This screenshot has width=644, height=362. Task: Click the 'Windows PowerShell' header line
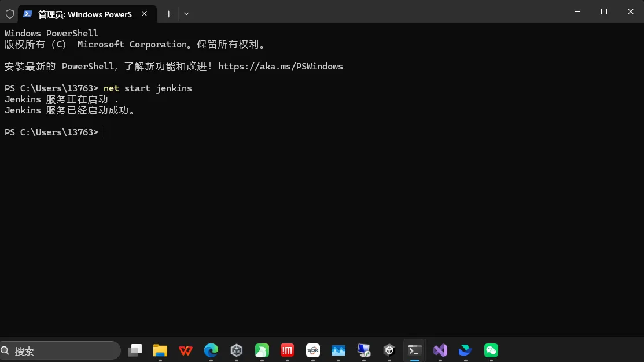[51, 33]
